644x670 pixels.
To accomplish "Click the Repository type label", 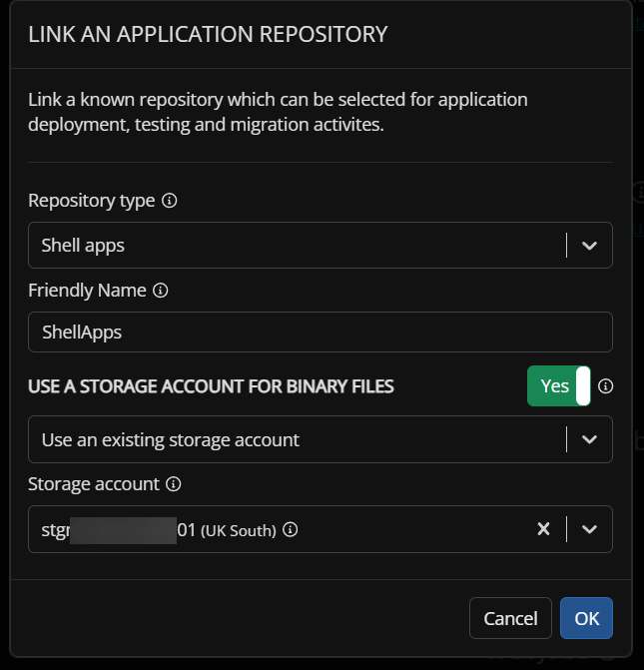I will pyautogui.click(x=92, y=201).
